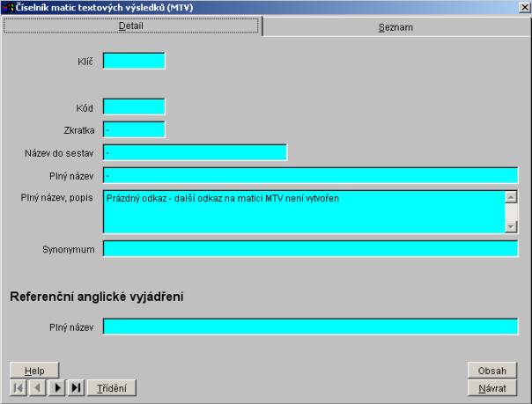Switch to the Detail tab

click(x=131, y=26)
